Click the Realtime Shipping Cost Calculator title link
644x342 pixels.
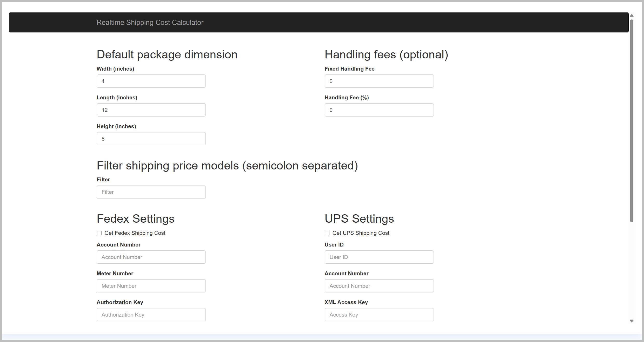click(x=150, y=23)
